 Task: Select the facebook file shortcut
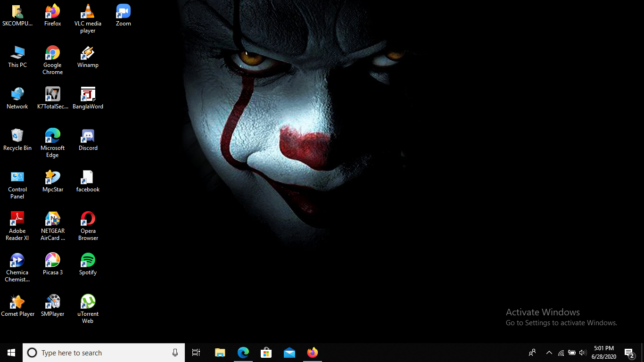pos(88,181)
